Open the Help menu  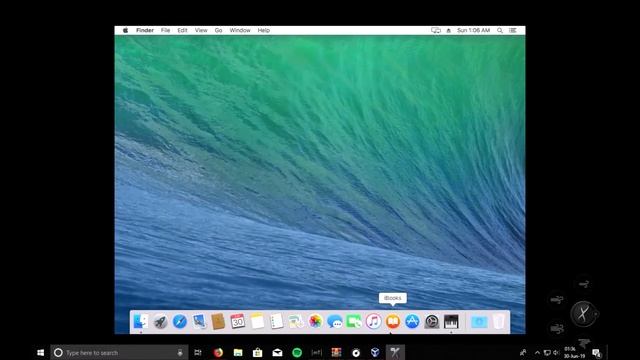point(264,30)
